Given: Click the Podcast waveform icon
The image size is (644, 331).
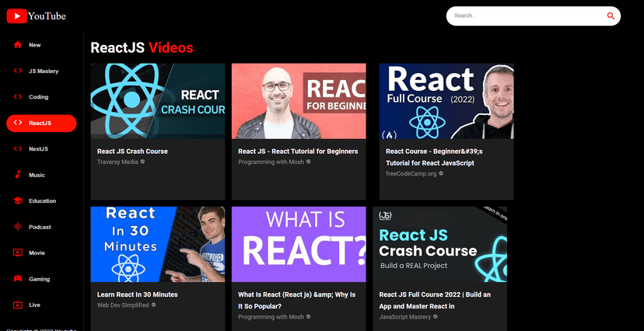Looking at the screenshot, I should click(18, 226).
